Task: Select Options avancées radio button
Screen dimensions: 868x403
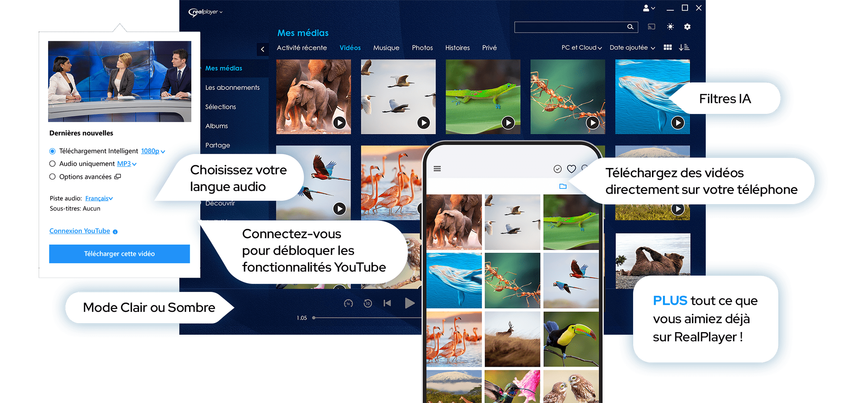Action: coord(52,177)
